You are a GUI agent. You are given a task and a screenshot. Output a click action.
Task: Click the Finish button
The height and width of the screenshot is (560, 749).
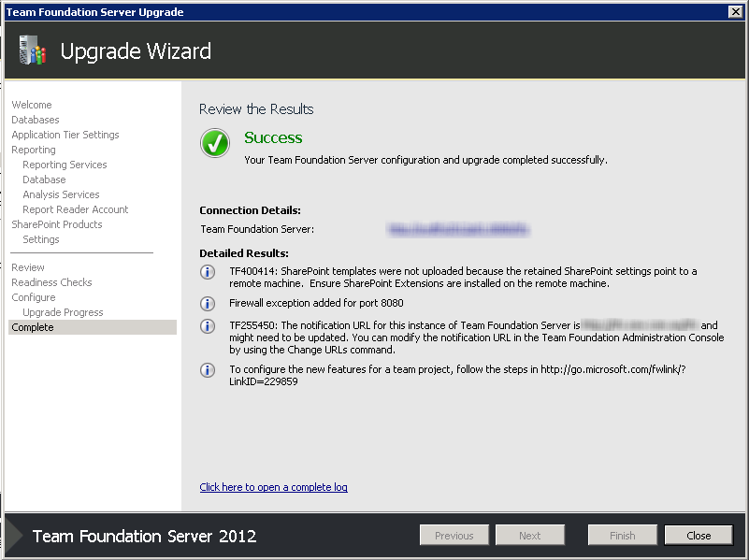(x=623, y=535)
